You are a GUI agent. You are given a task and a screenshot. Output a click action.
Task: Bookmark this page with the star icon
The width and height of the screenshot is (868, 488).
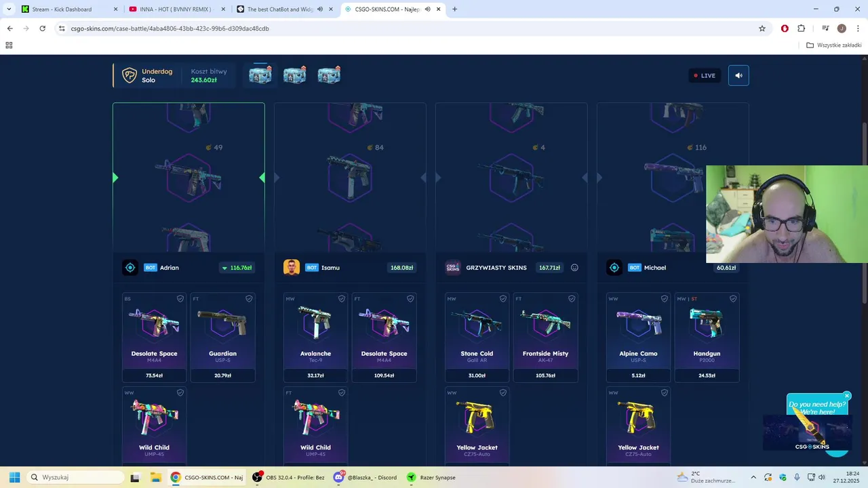[762, 28]
